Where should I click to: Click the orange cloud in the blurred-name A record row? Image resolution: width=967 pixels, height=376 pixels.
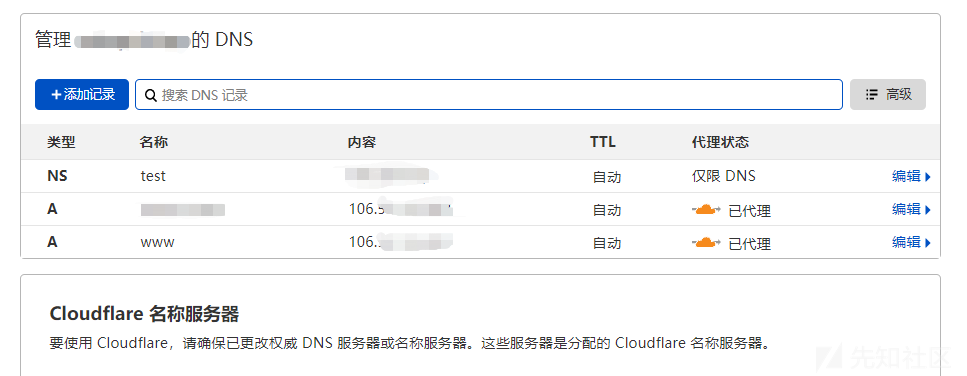click(x=706, y=210)
